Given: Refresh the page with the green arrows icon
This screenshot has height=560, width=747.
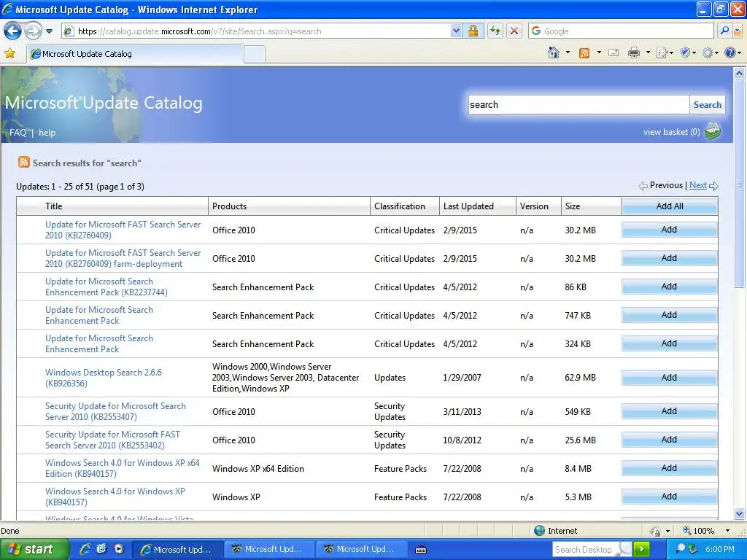Looking at the screenshot, I should pyautogui.click(x=495, y=31).
